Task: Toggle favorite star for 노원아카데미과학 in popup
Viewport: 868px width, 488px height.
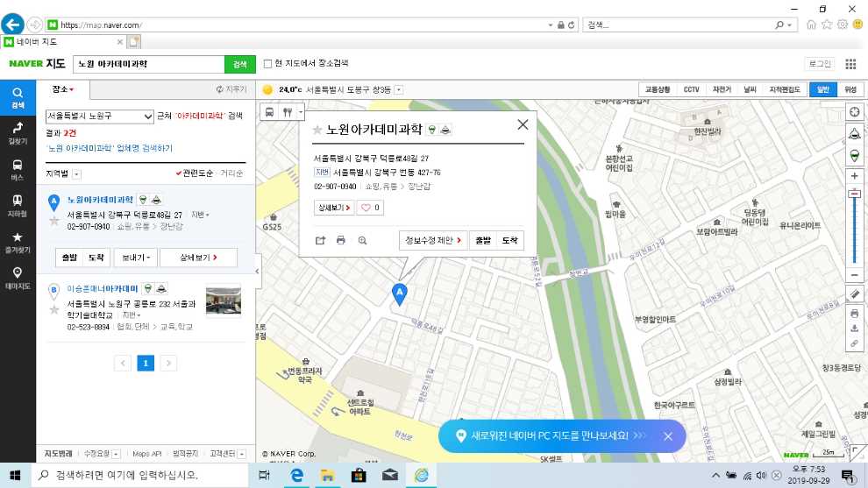Action: click(317, 131)
